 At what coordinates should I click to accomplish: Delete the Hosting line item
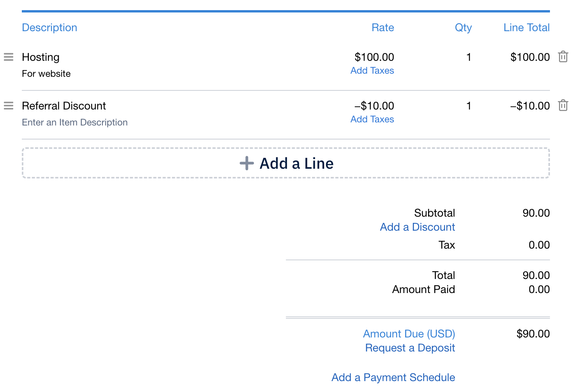[563, 57]
